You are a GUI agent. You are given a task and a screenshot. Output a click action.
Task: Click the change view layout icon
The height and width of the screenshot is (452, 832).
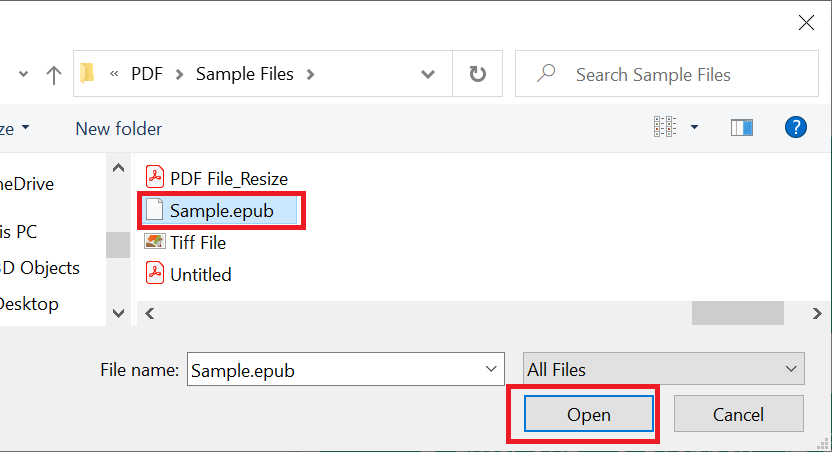pyautogui.click(x=665, y=127)
